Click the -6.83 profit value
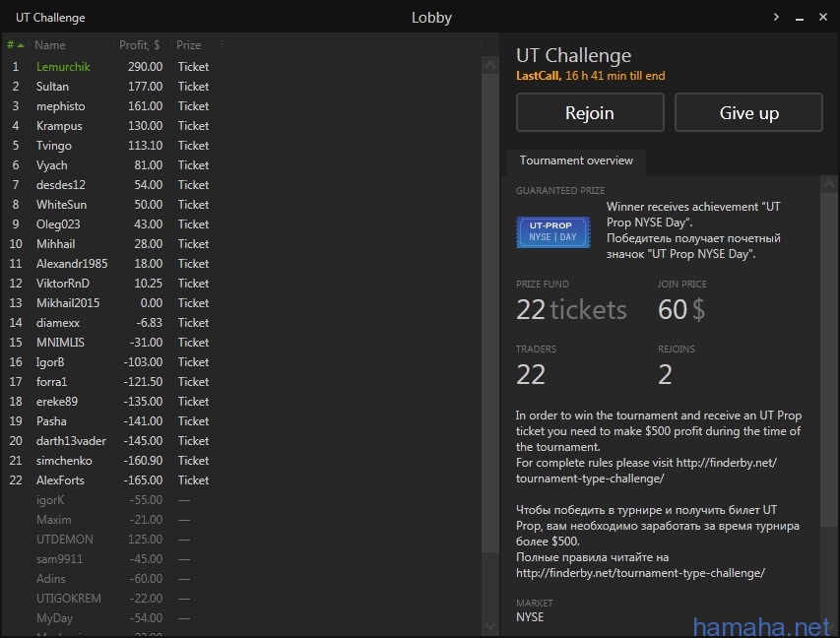The height and width of the screenshot is (638, 840). coord(149,323)
